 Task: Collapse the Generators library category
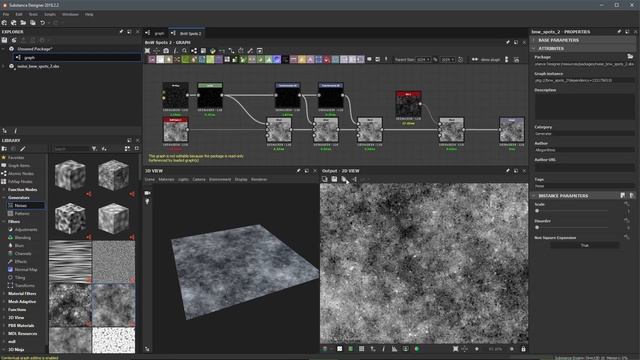tap(4, 198)
